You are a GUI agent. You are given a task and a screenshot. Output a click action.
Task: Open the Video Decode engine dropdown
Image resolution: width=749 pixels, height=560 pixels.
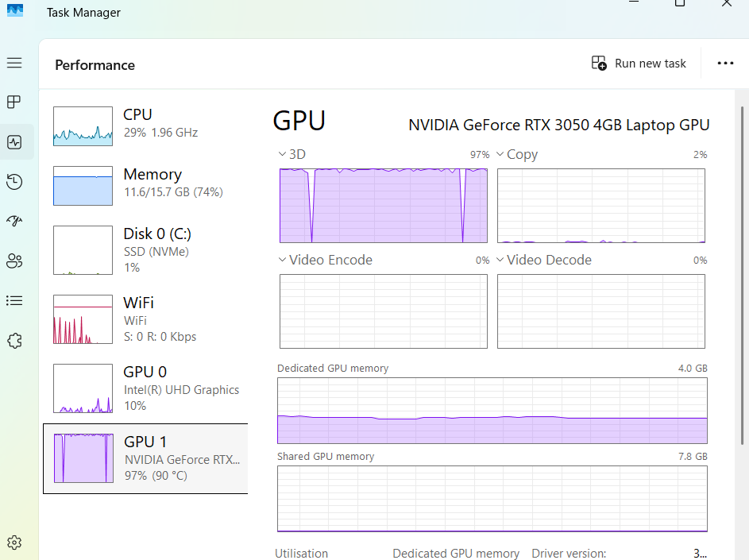click(500, 260)
